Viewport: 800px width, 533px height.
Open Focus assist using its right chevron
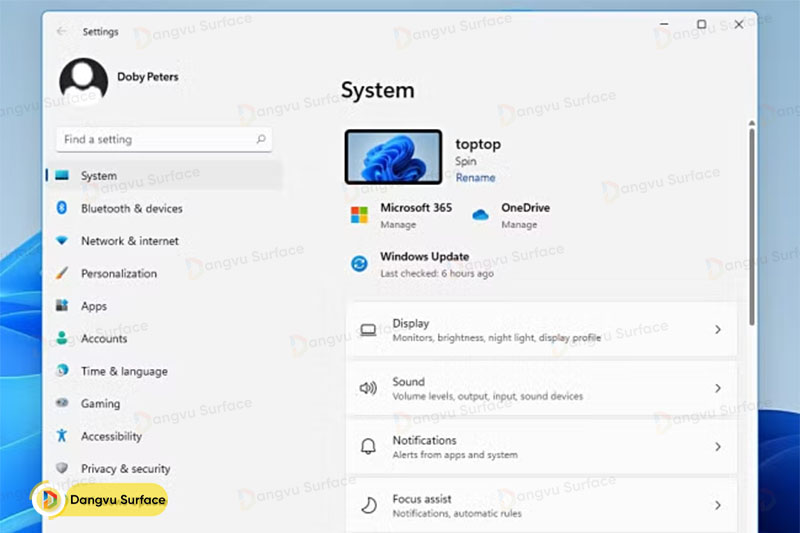(x=718, y=505)
